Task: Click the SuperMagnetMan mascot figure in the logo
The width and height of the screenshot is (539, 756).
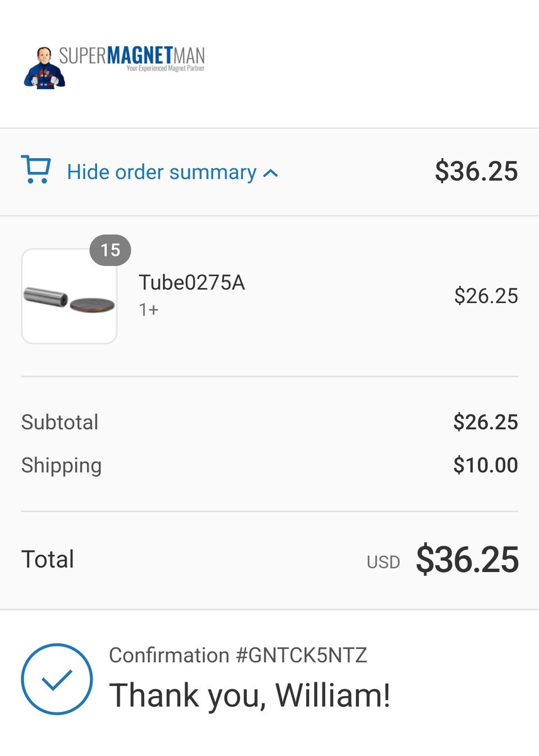Action: click(43, 68)
